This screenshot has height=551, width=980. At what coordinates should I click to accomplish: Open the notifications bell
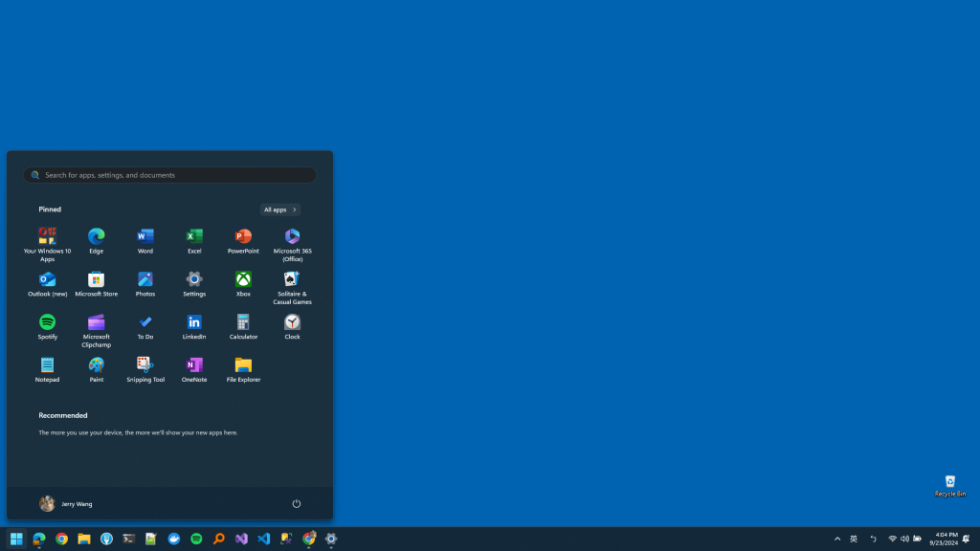(967, 539)
